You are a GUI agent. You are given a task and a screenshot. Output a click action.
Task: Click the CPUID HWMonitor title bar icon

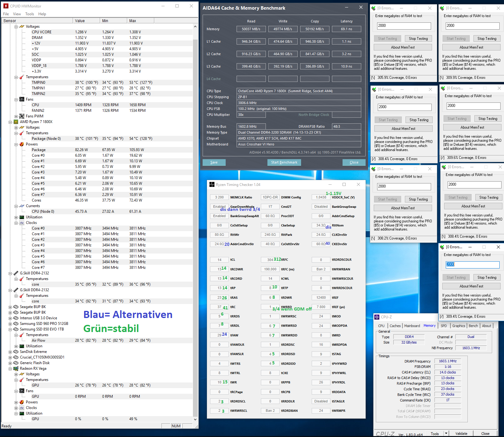[x=6, y=6]
